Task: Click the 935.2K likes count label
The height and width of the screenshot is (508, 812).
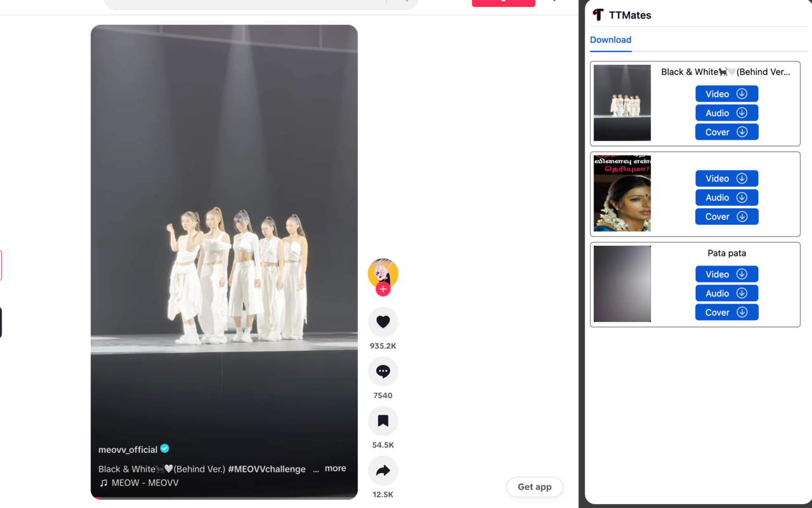Action: point(383,345)
